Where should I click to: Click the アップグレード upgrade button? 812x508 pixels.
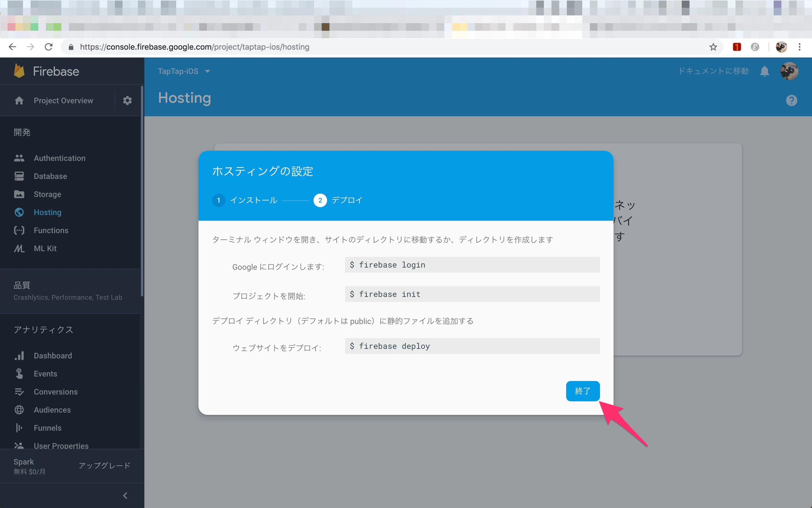(104, 466)
